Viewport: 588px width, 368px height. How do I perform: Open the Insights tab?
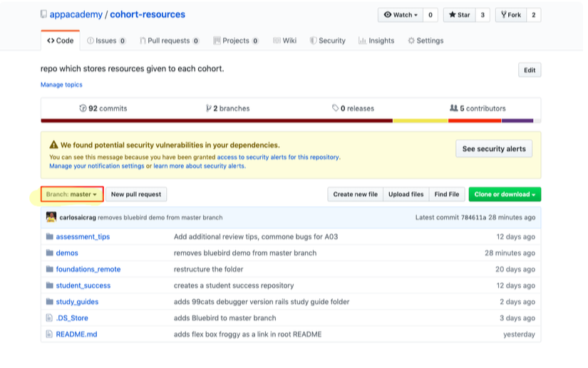point(376,41)
